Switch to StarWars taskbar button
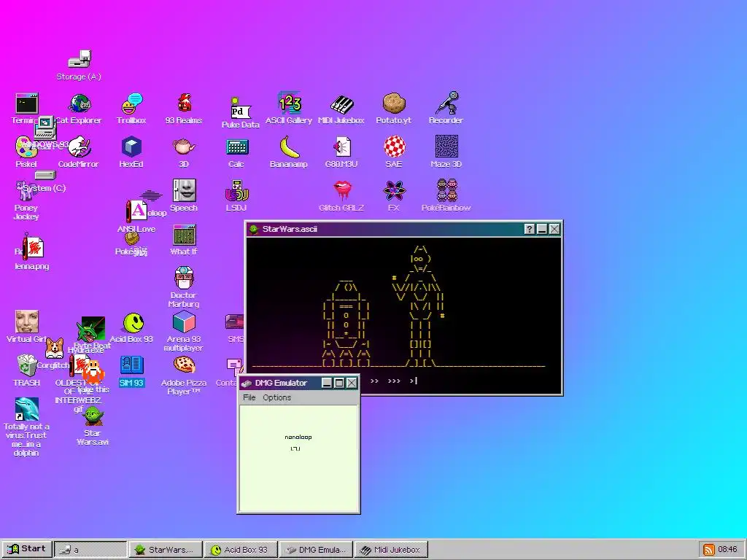 pyautogui.click(x=166, y=550)
